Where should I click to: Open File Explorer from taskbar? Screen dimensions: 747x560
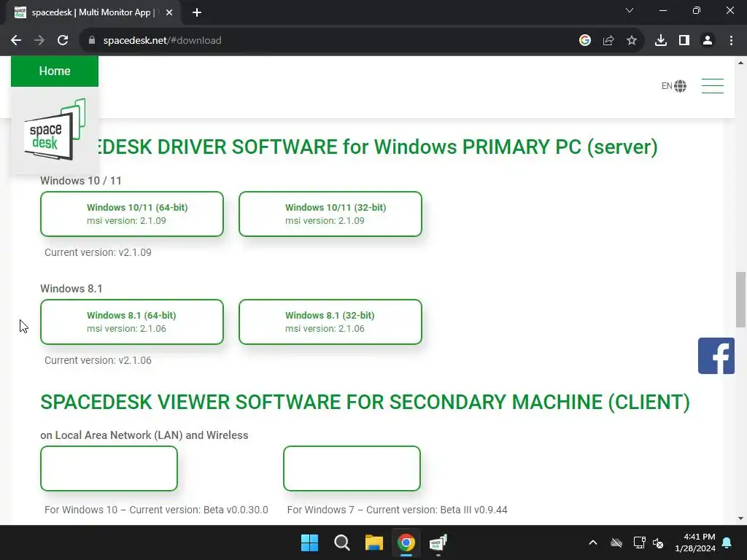tap(374, 542)
